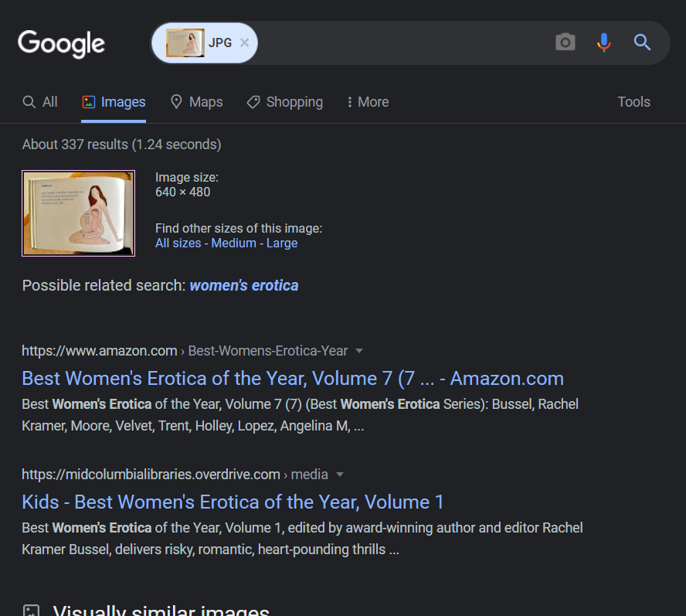Click the Visually similar images heading
686x616 pixels.
pyautogui.click(x=161, y=610)
